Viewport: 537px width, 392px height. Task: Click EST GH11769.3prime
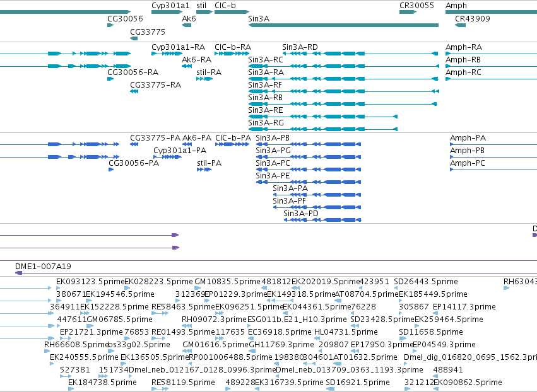click(x=281, y=345)
